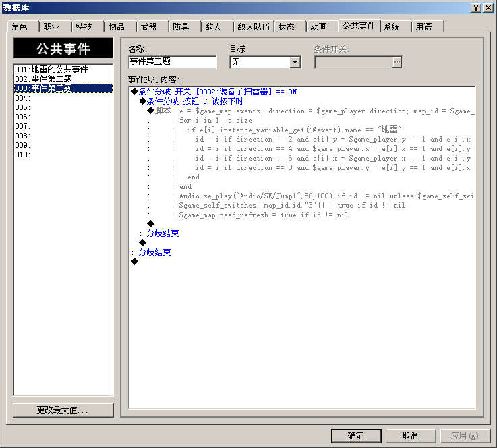Viewport: 497px width, 448px height.
Task: Click the 名称 input field
Action: tap(173, 62)
